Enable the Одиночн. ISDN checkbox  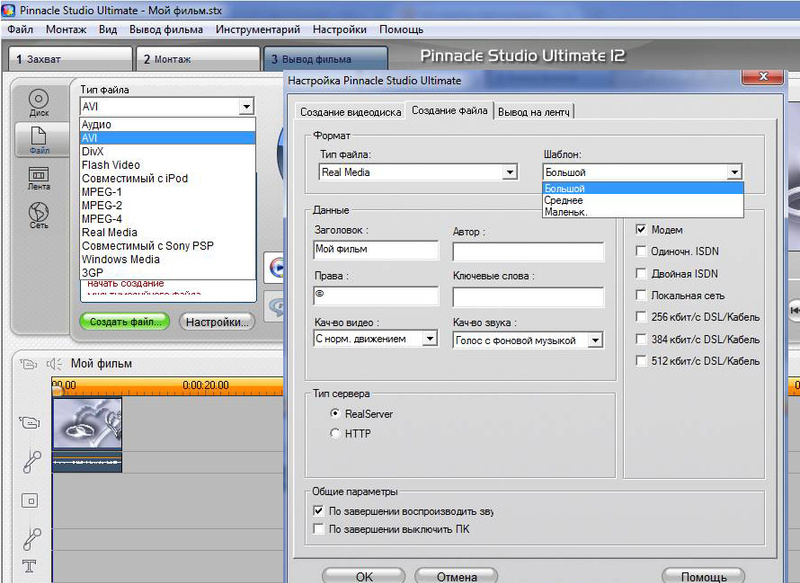[641, 251]
